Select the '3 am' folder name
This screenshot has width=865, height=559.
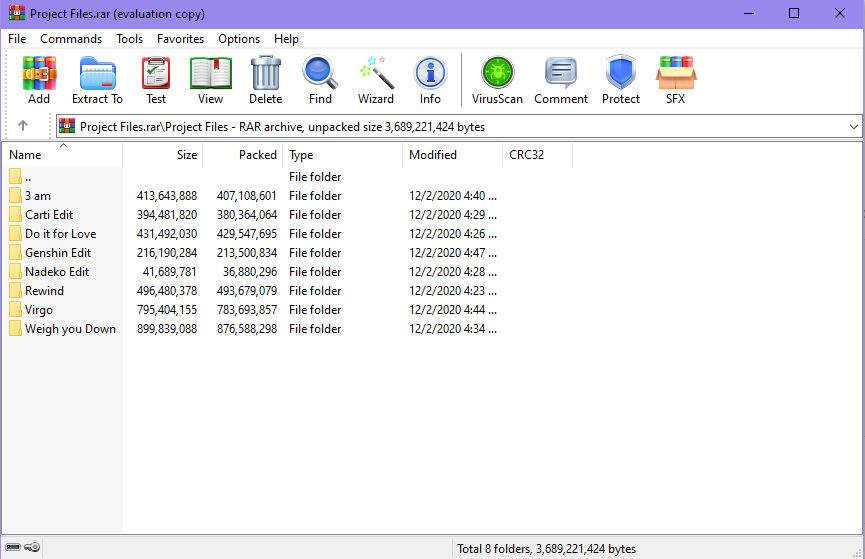point(38,196)
